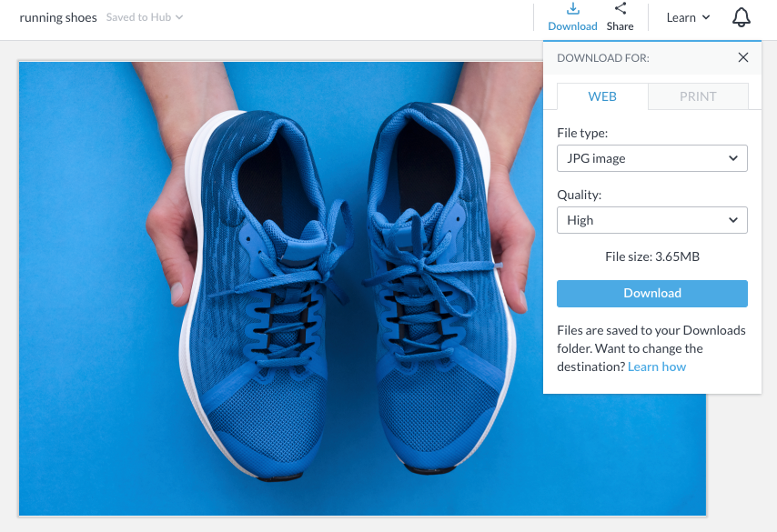777x532 pixels.
Task: Click the Share icon in top bar
Action: [x=620, y=9]
